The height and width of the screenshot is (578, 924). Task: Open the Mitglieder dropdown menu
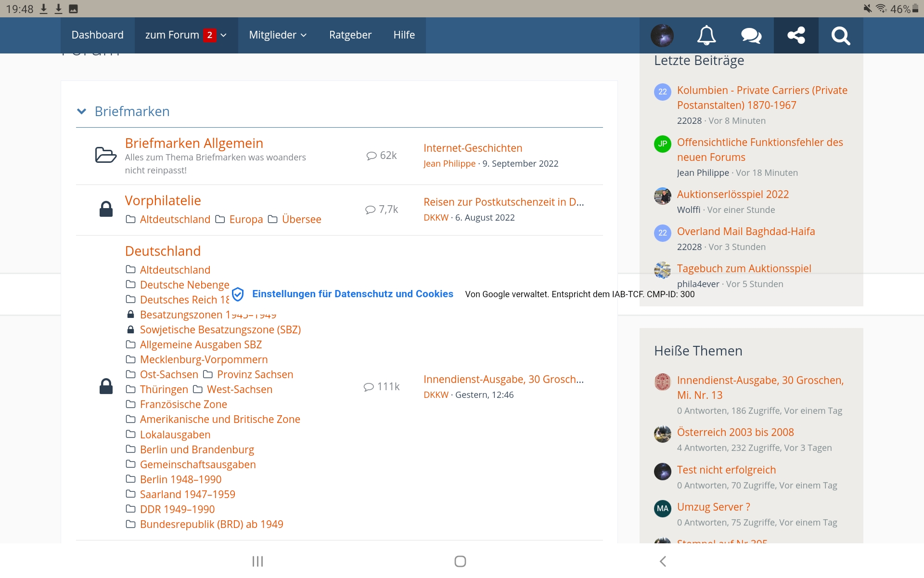pos(278,35)
